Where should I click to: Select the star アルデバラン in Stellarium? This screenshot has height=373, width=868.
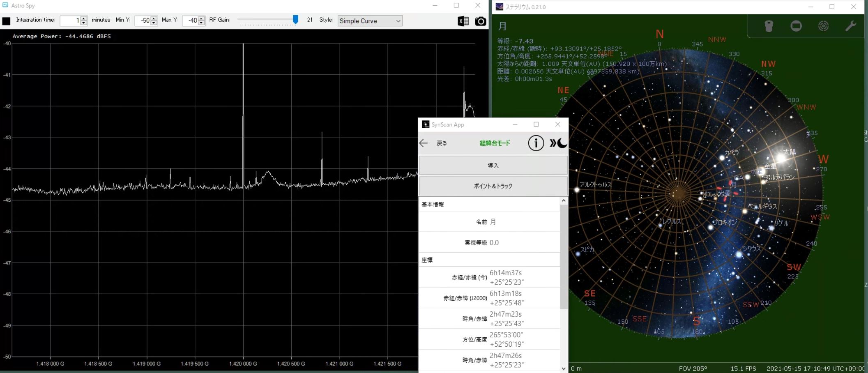[x=763, y=182]
